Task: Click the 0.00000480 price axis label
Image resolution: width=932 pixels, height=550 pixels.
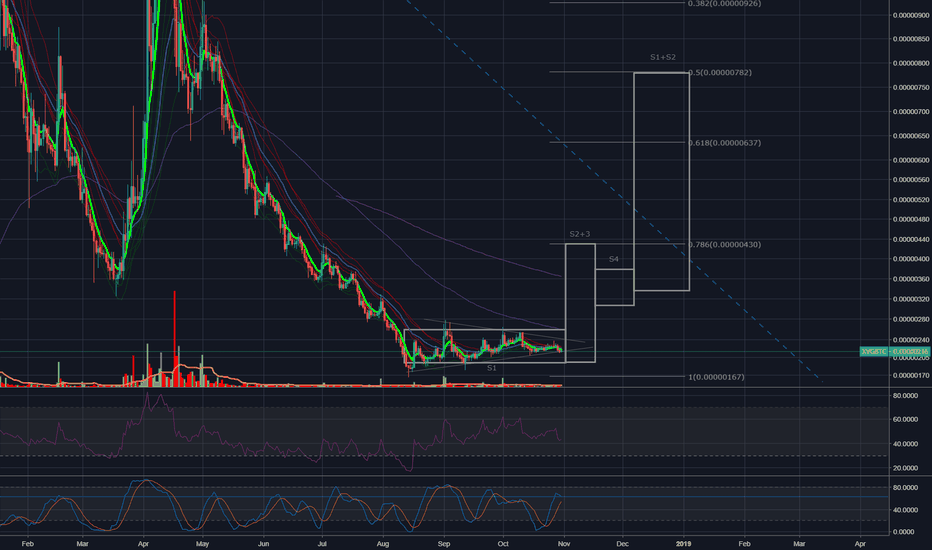Action: [x=911, y=219]
